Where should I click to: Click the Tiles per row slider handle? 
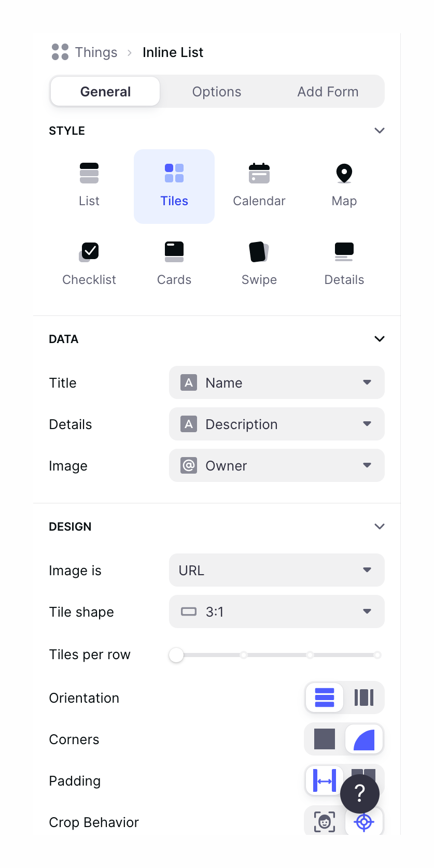pyautogui.click(x=176, y=655)
